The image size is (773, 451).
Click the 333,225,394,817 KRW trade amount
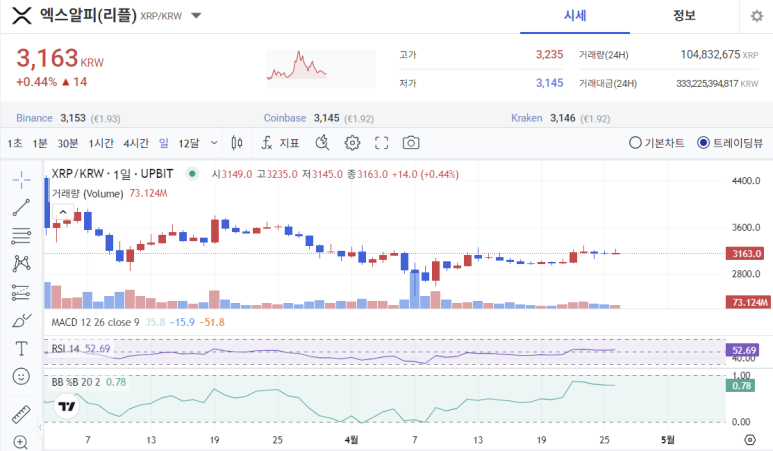[717, 83]
